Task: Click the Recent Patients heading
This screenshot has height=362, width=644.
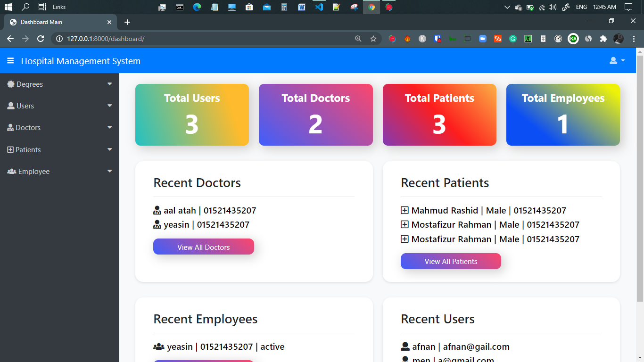Action: tap(445, 183)
